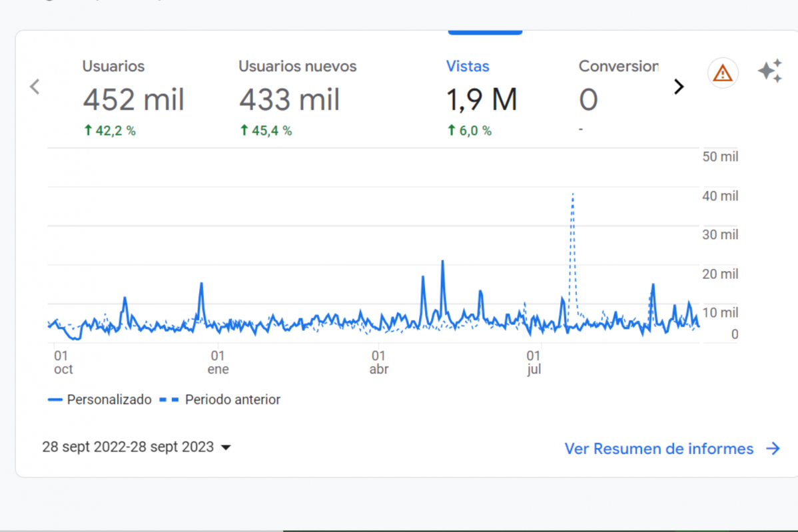This screenshot has height=532, width=798.
Task: Click the 42,2 % change under Usuarios
Action: [x=110, y=131]
